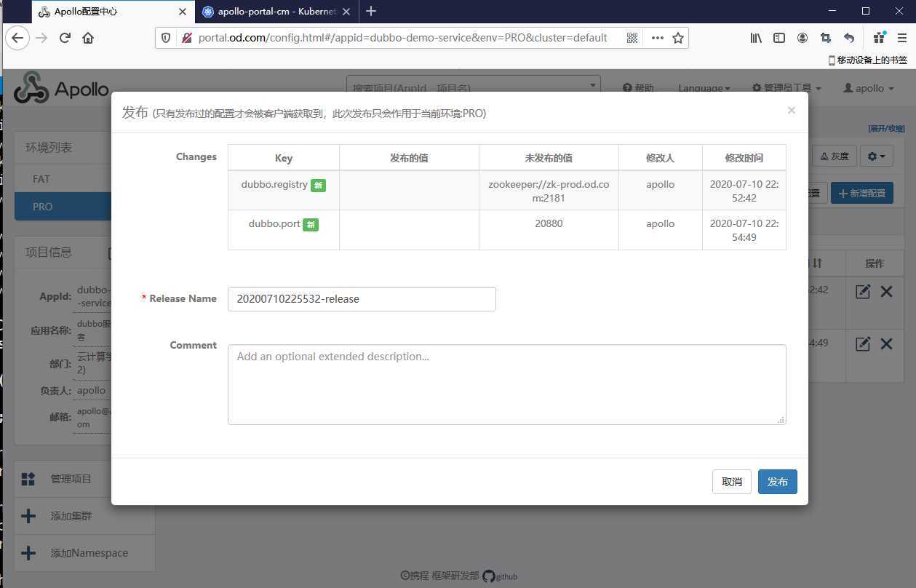Click the dubbo.registry key cell
Viewport: 916px width, 588px height.
284,191
